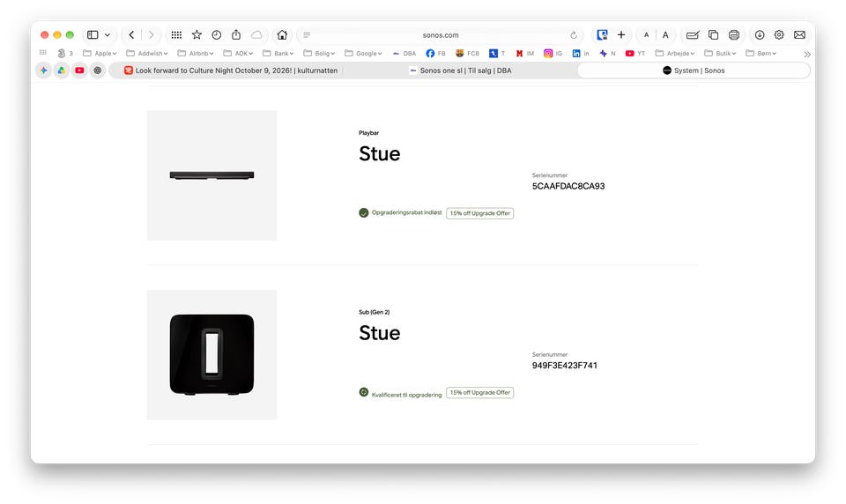Show browsing history via the clock icon

(x=217, y=35)
